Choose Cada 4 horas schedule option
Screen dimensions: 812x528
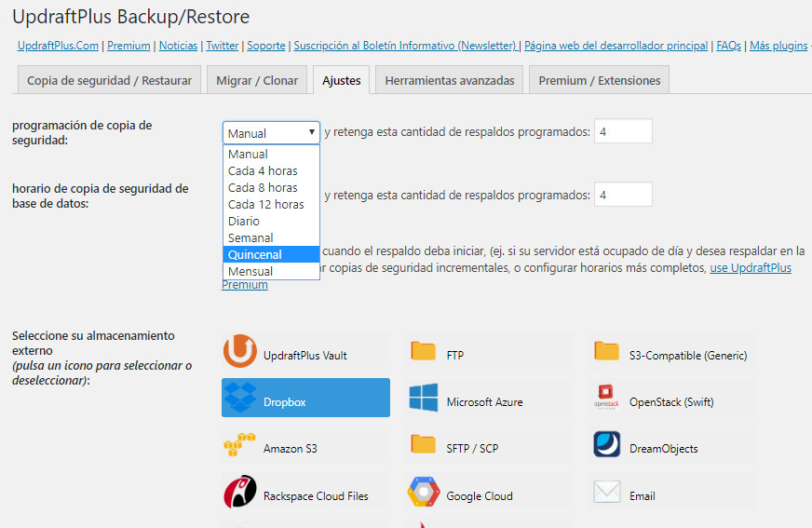(271, 170)
